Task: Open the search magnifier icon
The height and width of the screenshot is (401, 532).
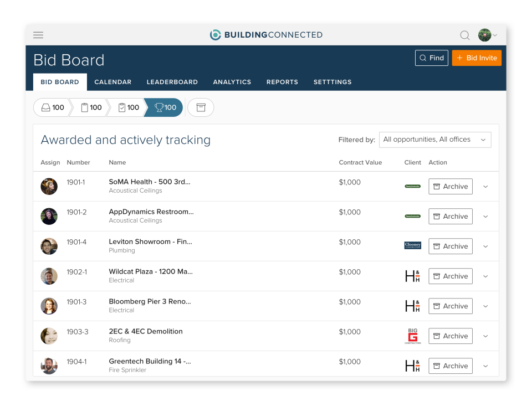Action: coord(465,35)
